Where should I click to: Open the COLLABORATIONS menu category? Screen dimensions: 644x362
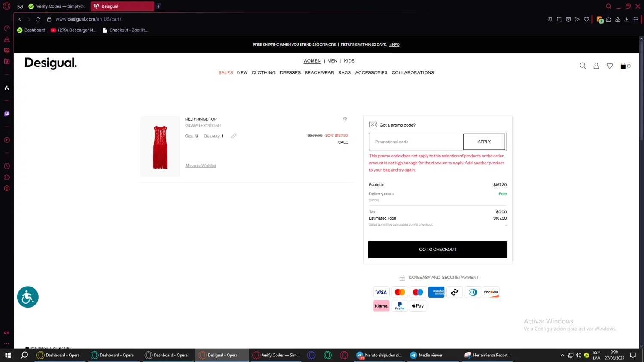point(413,72)
